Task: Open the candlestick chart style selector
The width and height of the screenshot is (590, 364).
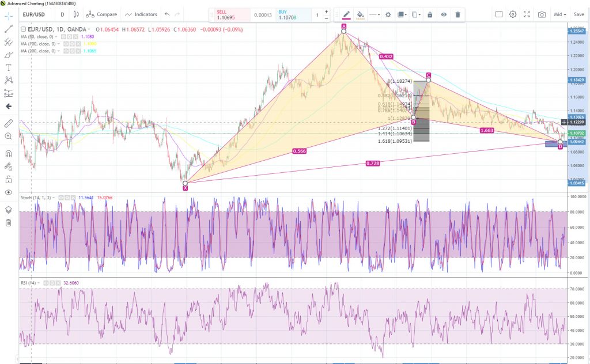Action: pyautogui.click(x=77, y=14)
